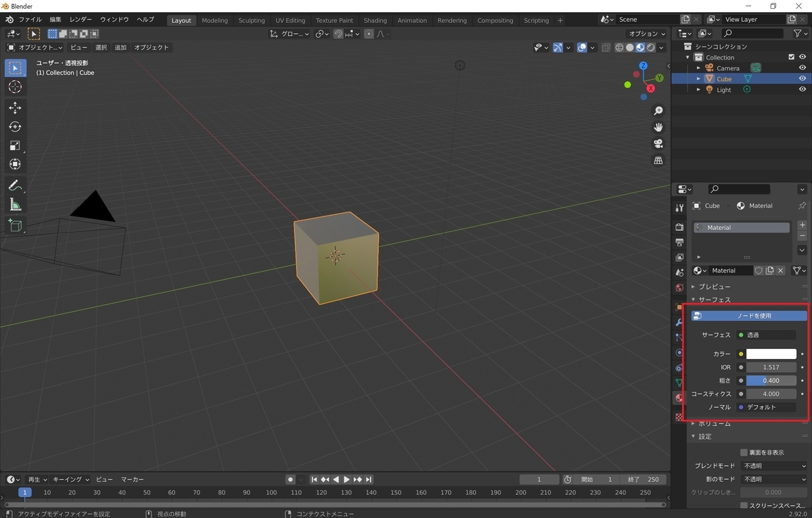This screenshot has height=518, width=812.
Task: Click timeline 再生 menu button
Action: tap(36, 479)
